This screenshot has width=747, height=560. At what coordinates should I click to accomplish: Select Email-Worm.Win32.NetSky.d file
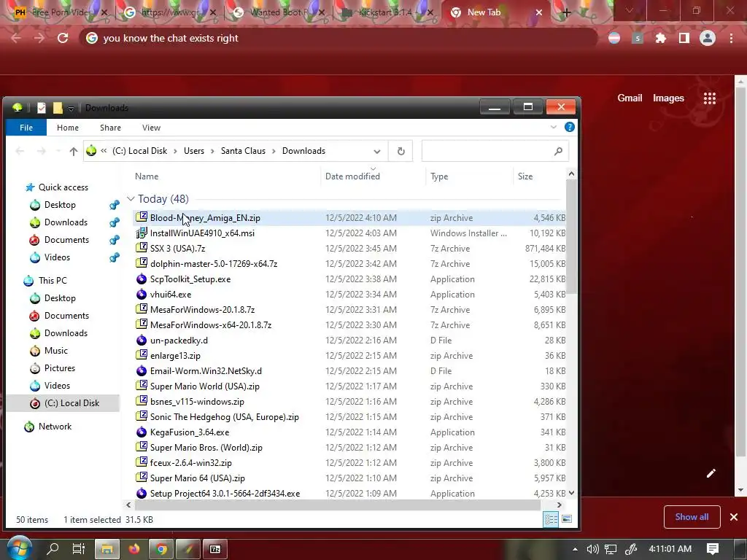click(206, 370)
